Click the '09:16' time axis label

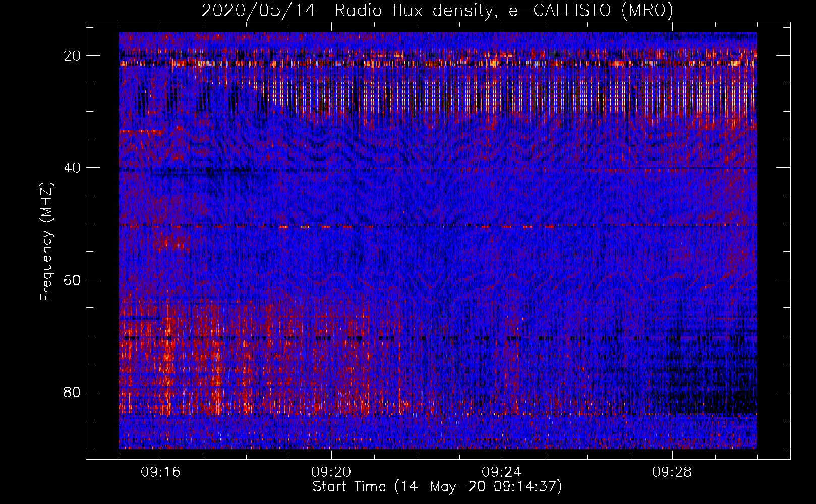[161, 472]
